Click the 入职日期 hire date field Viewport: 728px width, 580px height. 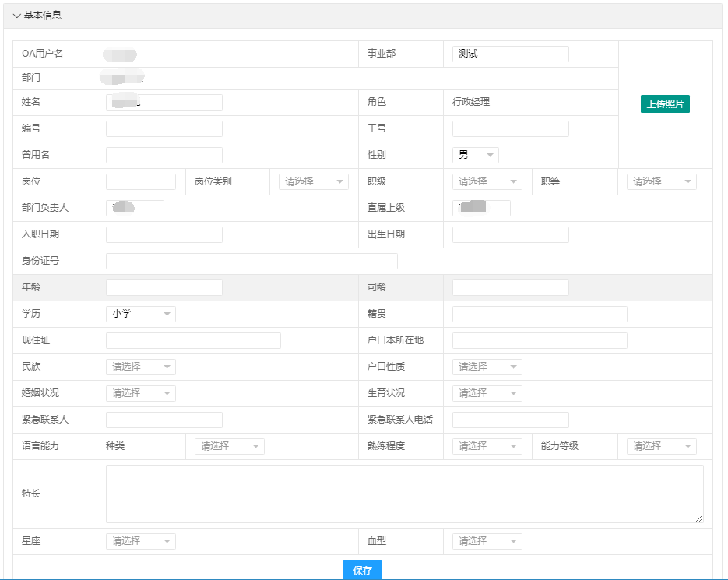(164, 234)
